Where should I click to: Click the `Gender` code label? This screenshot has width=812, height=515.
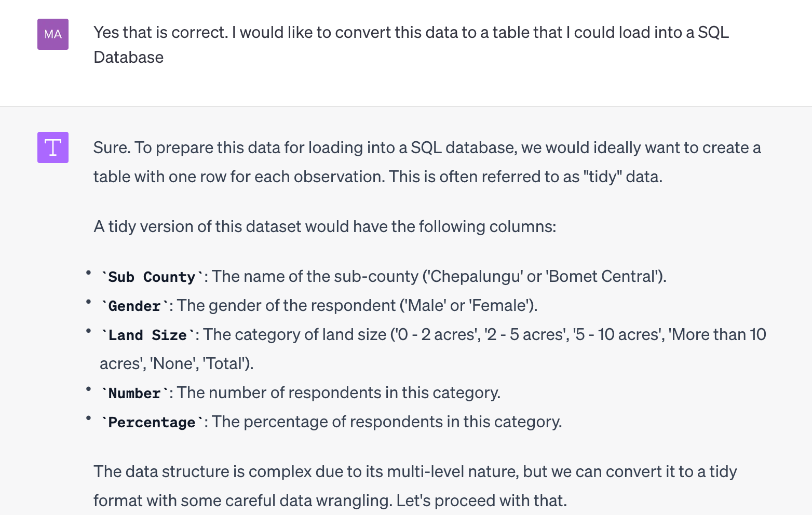click(134, 306)
